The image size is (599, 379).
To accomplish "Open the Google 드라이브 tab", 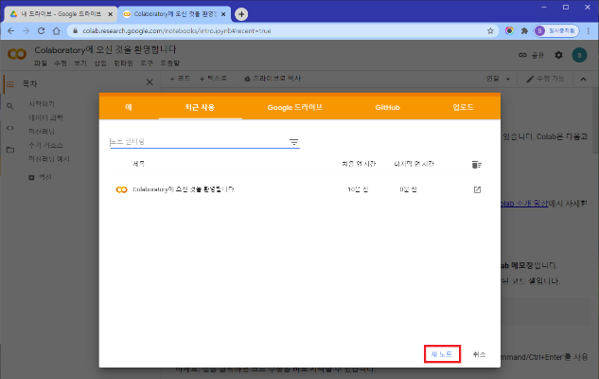I will point(295,107).
